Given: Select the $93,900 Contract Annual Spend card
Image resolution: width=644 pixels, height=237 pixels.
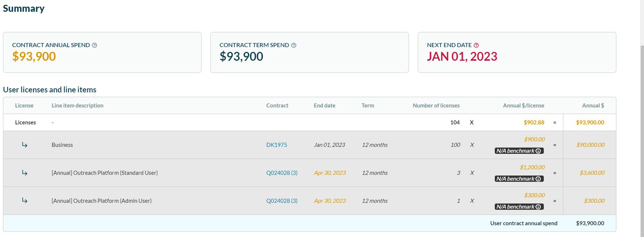Looking at the screenshot, I should coord(102,52).
